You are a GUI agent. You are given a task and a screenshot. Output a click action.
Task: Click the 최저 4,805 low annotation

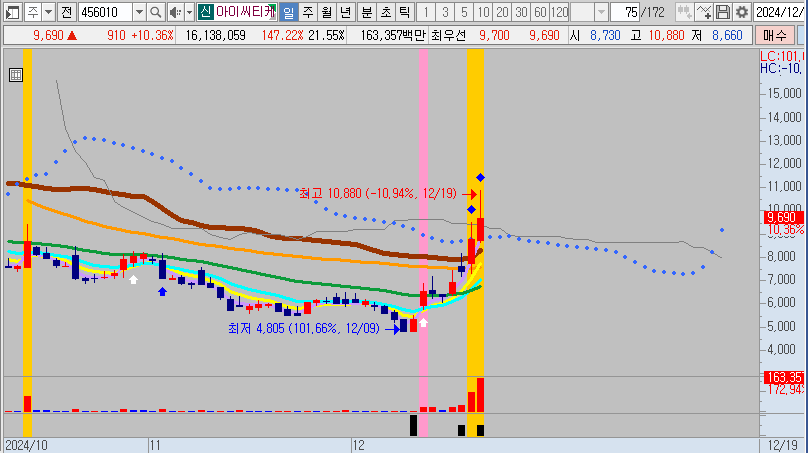[305, 328]
